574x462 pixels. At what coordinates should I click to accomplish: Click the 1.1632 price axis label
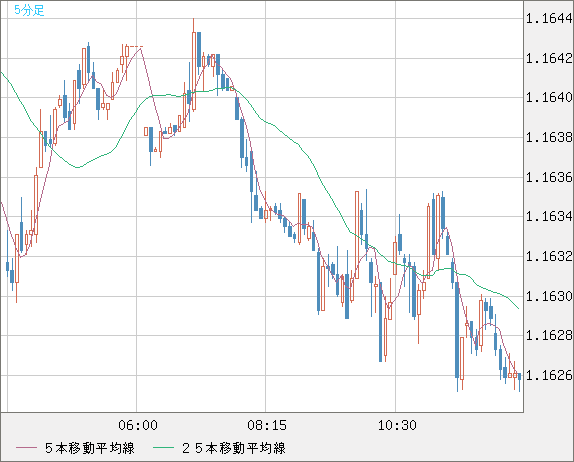549,256
